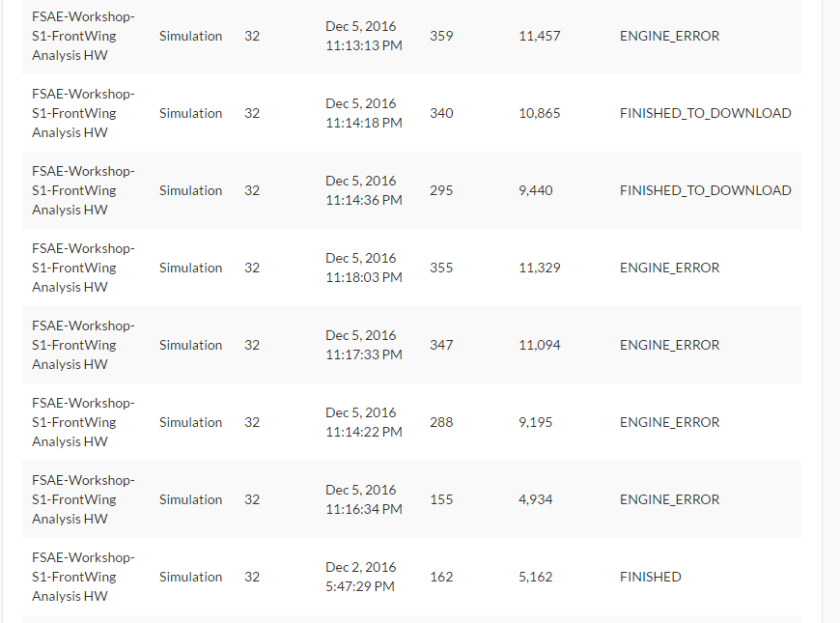Open the FSAE-Workshop job started at 11:13:13 PM
Image resolution: width=840 pixels, height=623 pixels.
tap(83, 36)
